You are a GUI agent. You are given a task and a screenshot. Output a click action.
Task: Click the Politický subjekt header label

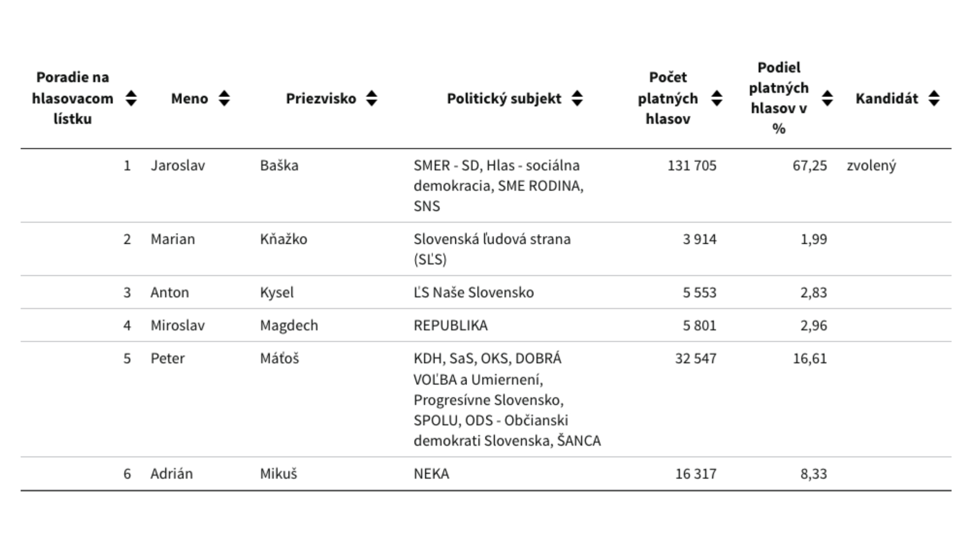504,98
